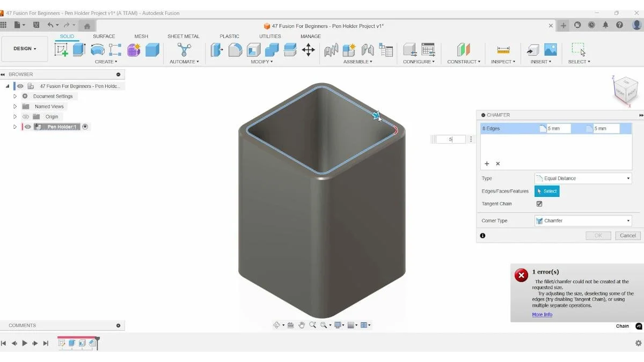Click the Create Form purple icon
This screenshot has width=644, height=362.
click(x=134, y=50)
